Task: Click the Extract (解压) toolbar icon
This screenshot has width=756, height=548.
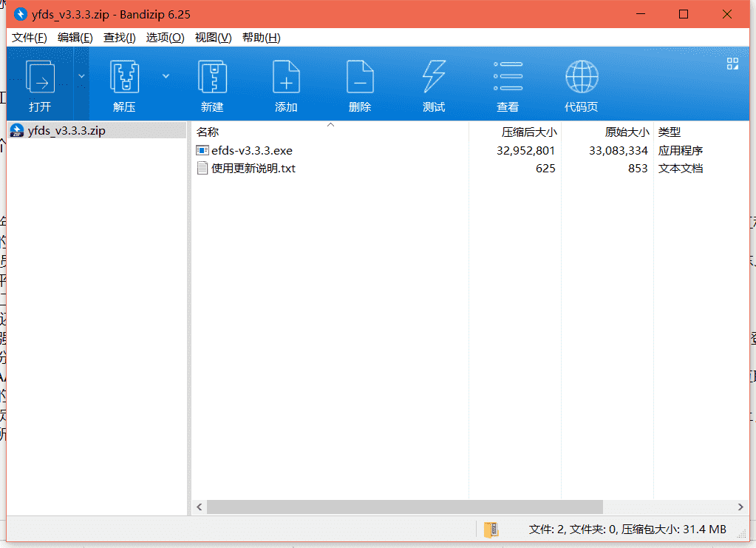Action: pyautogui.click(x=124, y=77)
